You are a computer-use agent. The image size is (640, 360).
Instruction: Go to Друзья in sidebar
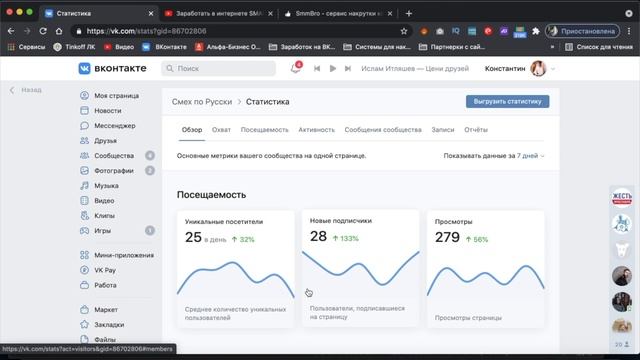[105, 141]
